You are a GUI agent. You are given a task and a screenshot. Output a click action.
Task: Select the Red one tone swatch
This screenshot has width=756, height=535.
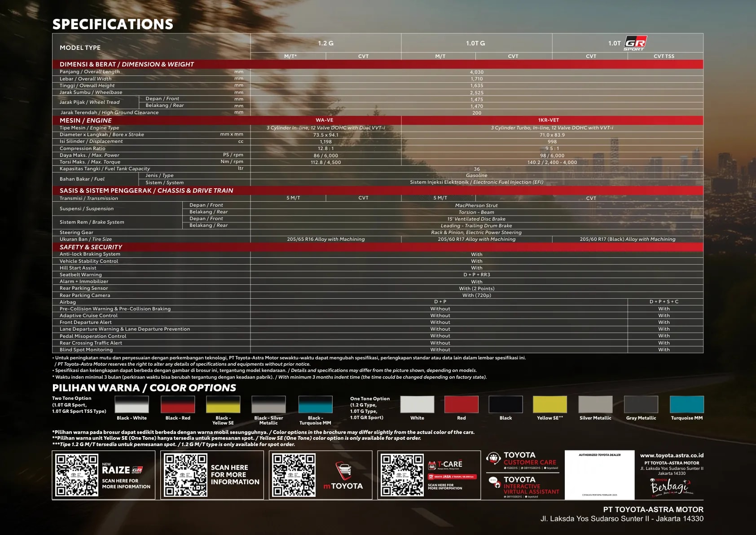coord(462,404)
